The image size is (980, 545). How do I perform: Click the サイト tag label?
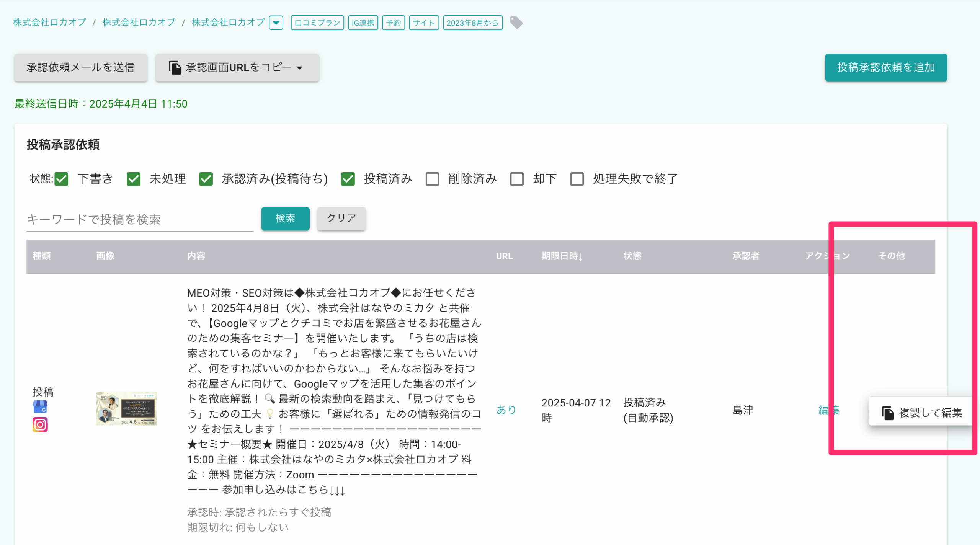coord(423,23)
